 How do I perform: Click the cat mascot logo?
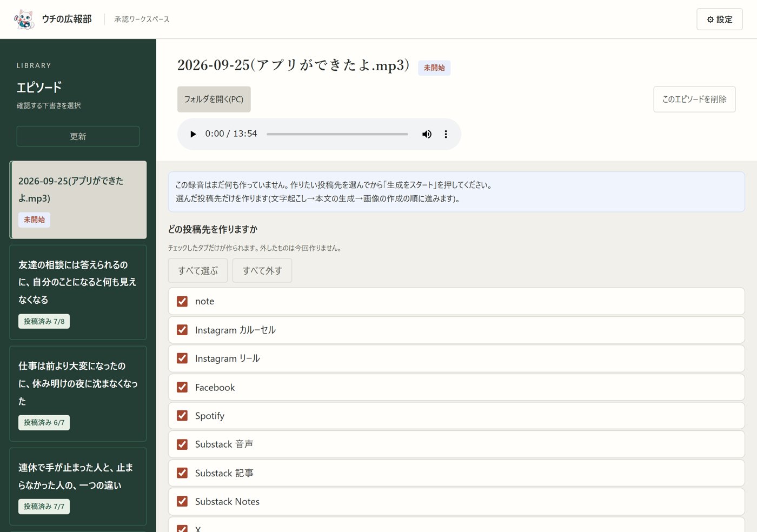point(24,19)
